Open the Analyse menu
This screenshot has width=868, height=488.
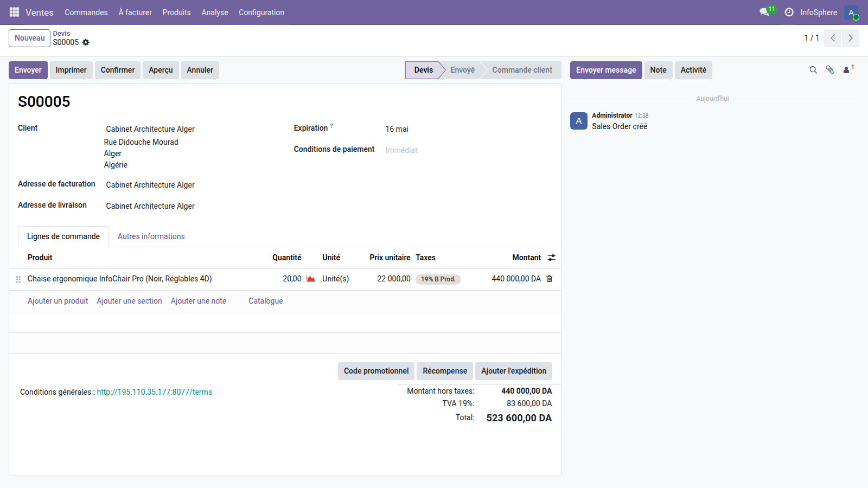pyautogui.click(x=214, y=12)
